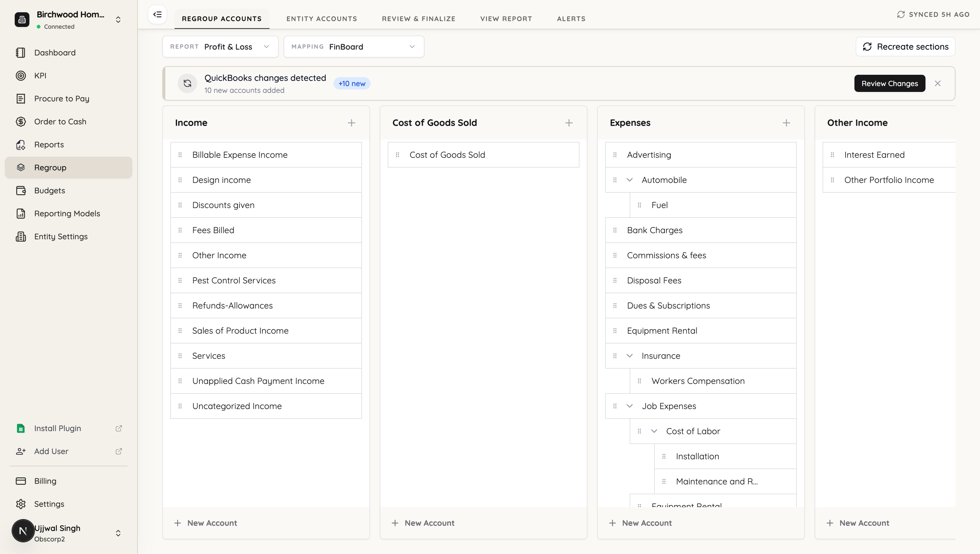Image resolution: width=980 pixels, height=554 pixels.
Task: Open the Alerts tab
Action: click(x=571, y=19)
